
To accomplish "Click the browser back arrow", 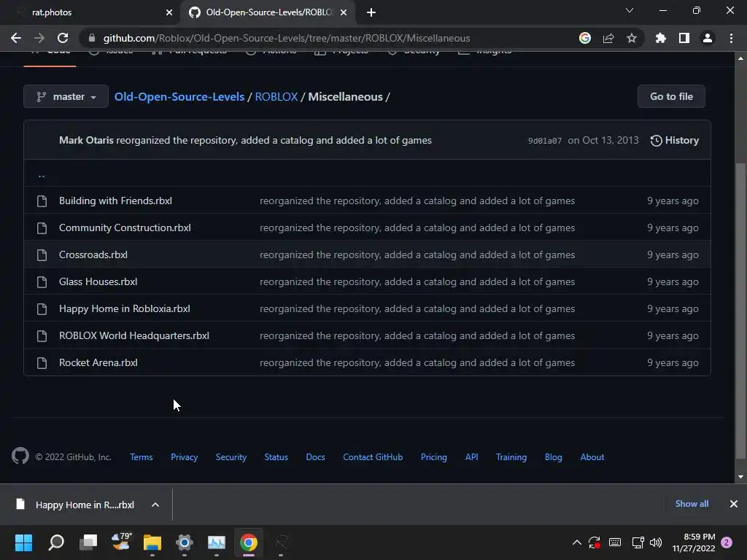I will (16, 38).
